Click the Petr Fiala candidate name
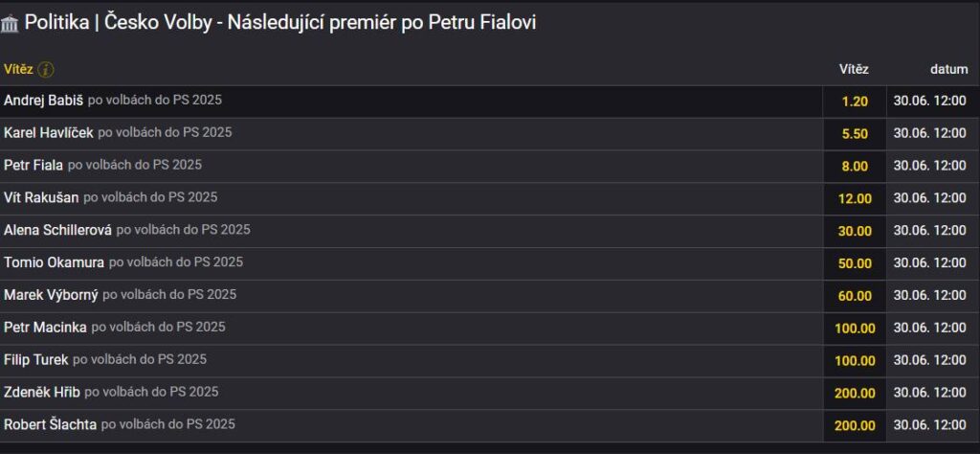This screenshot has height=454, width=980. tap(33, 166)
